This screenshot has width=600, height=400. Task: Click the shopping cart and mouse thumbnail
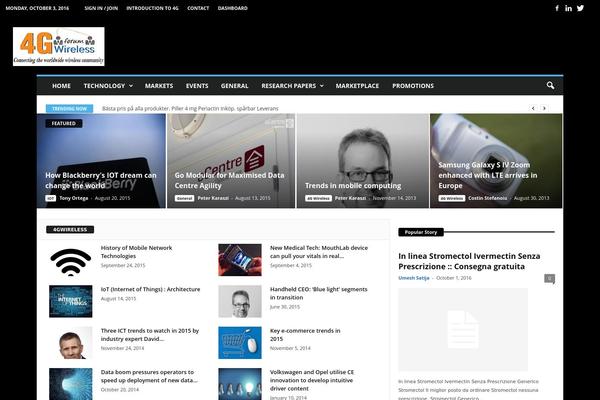(x=240, y=343)
